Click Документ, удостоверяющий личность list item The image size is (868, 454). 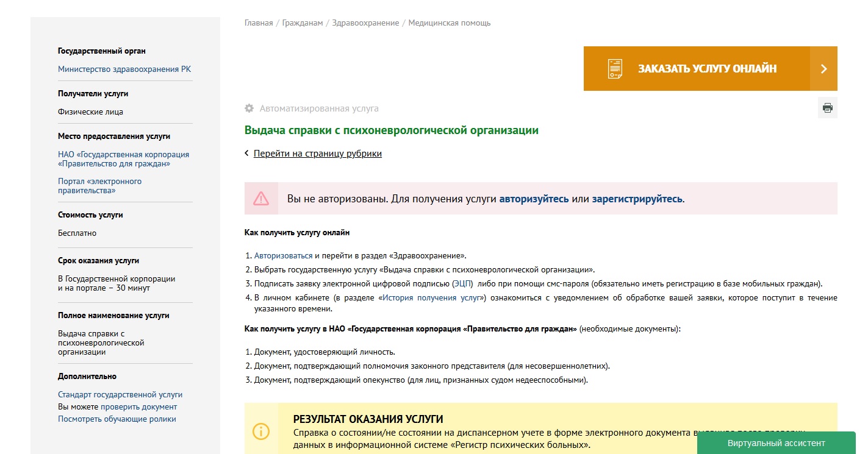pos(325,352)
